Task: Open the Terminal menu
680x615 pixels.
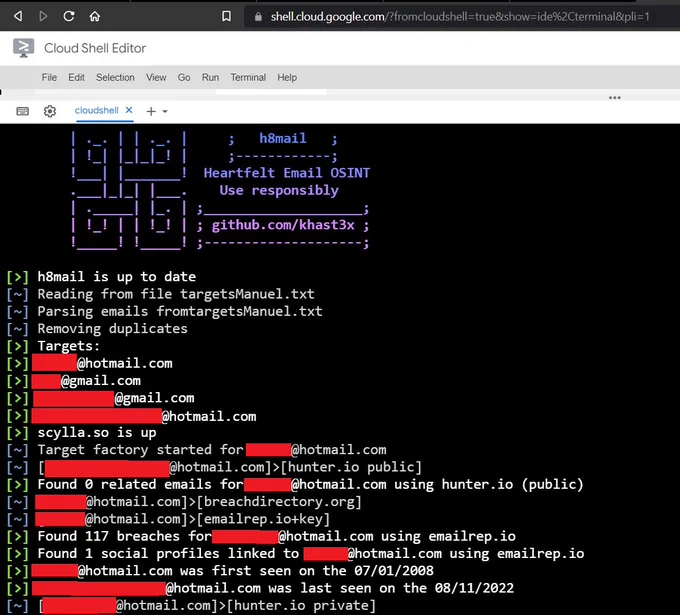Action: pyautogui.click(x=248, y=77)
